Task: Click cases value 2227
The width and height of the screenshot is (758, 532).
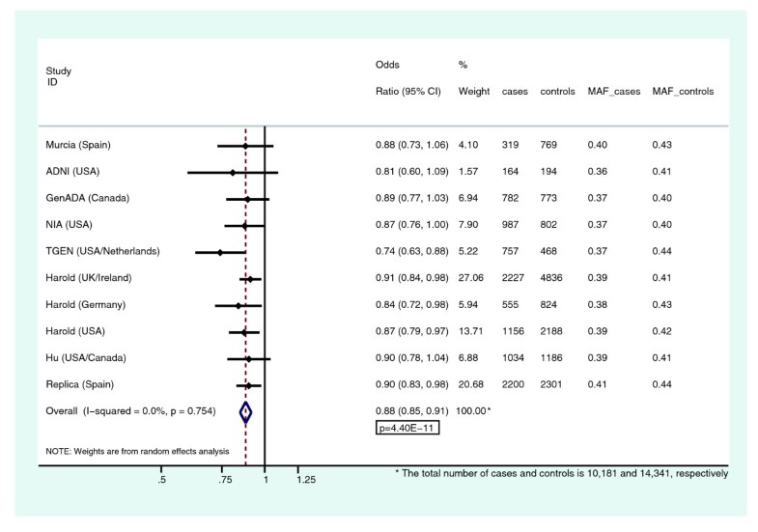Action: coord(513,278)
